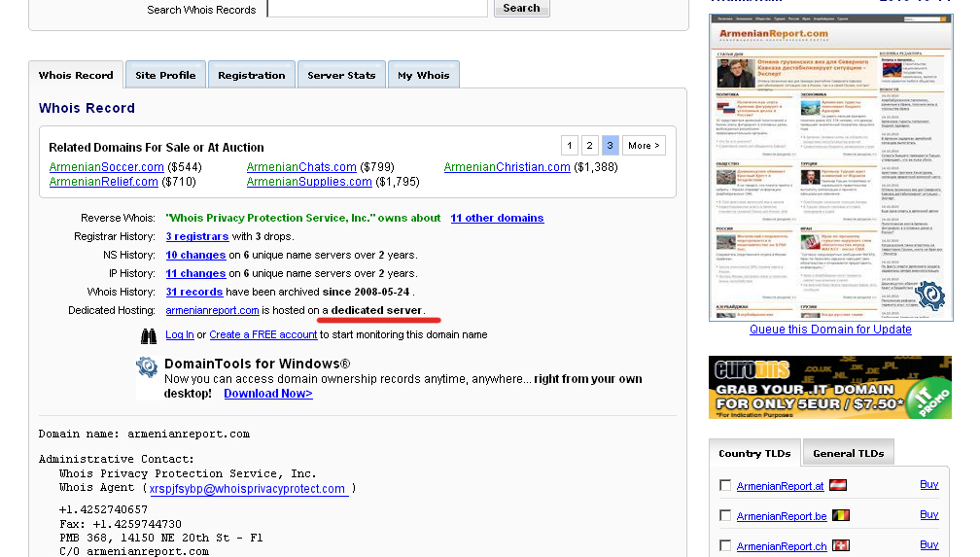Screen dimensions: 980x557
Task: Open NS History 10 changes link
Action: click(195, 255)
